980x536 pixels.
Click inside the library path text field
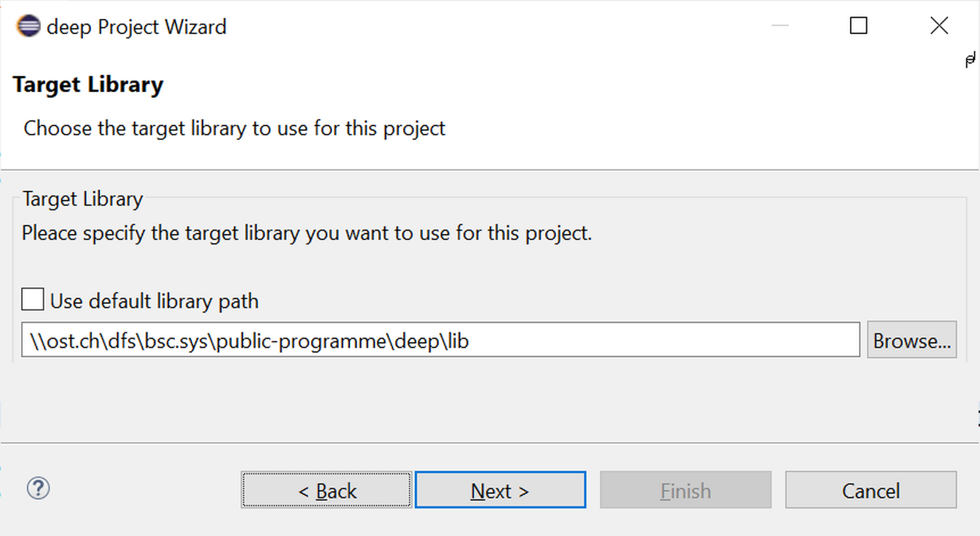[588, 340]
